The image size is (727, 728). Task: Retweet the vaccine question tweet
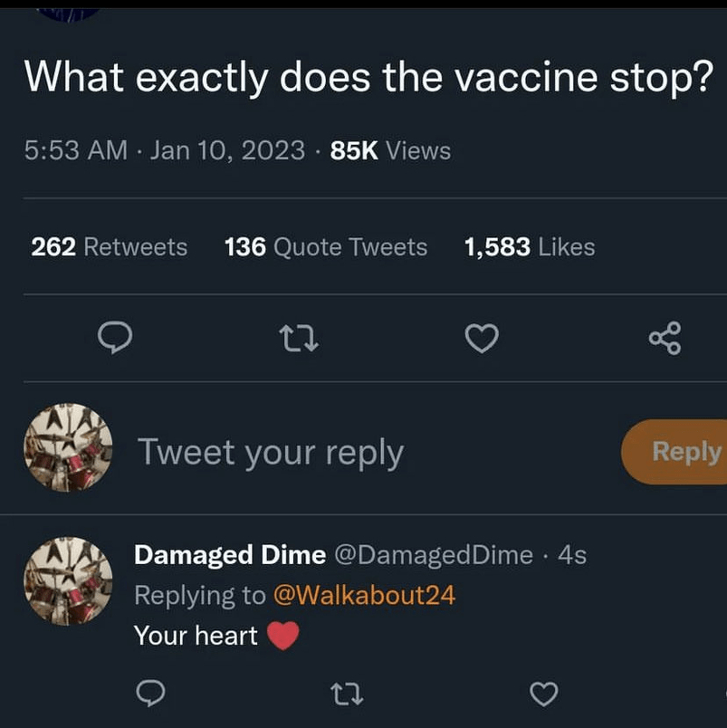299,338
